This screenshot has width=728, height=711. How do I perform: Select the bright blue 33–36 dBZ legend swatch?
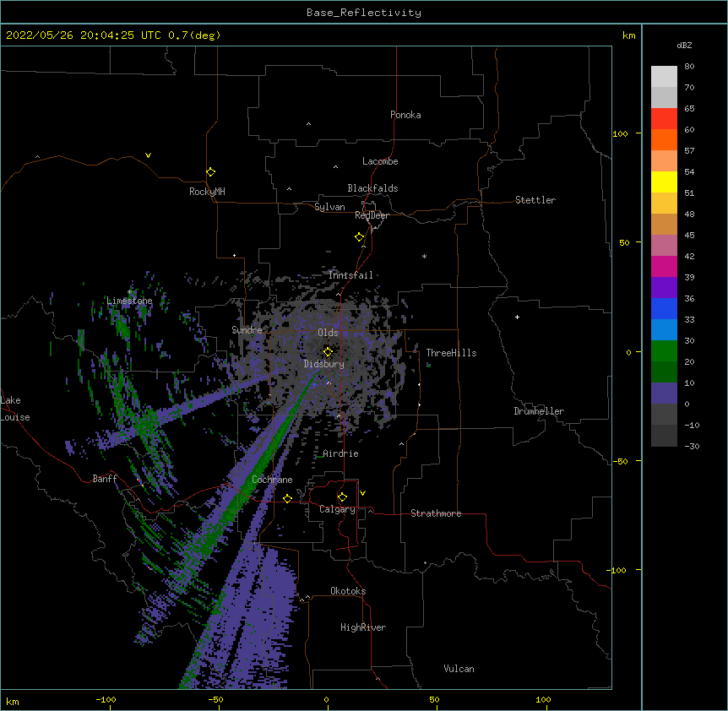coord(664,309)
